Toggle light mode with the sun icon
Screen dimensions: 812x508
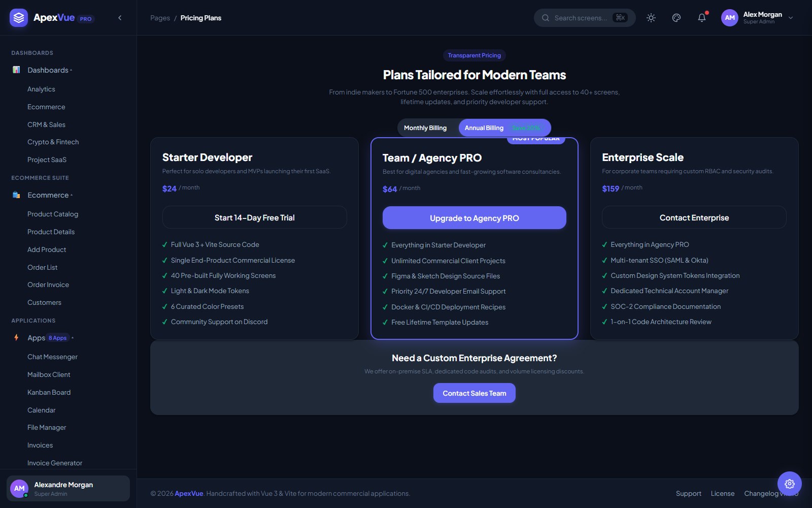tap(651, 18)
